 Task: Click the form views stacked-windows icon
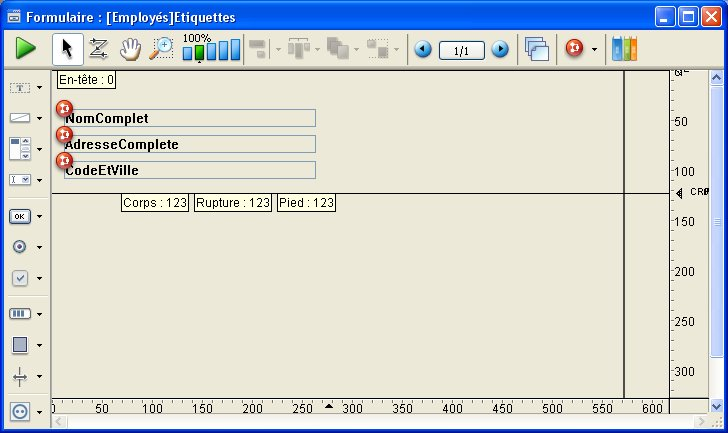(x=537, y=48)
